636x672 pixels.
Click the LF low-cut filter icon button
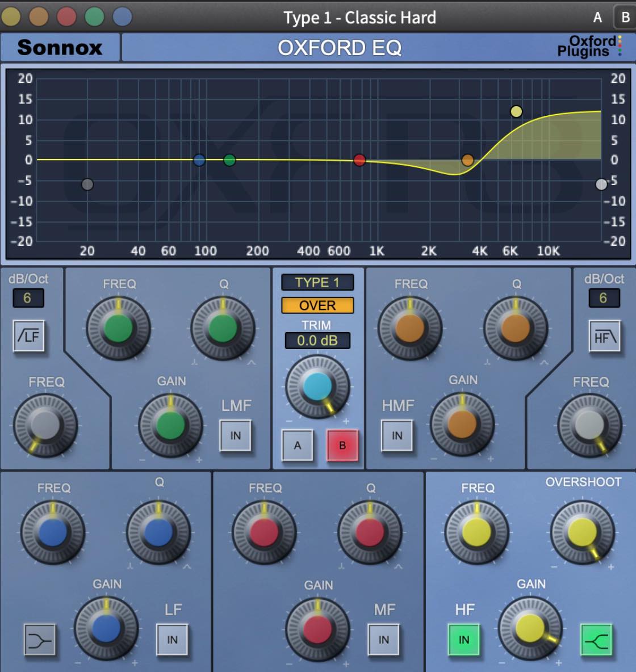tap(29, 336)
